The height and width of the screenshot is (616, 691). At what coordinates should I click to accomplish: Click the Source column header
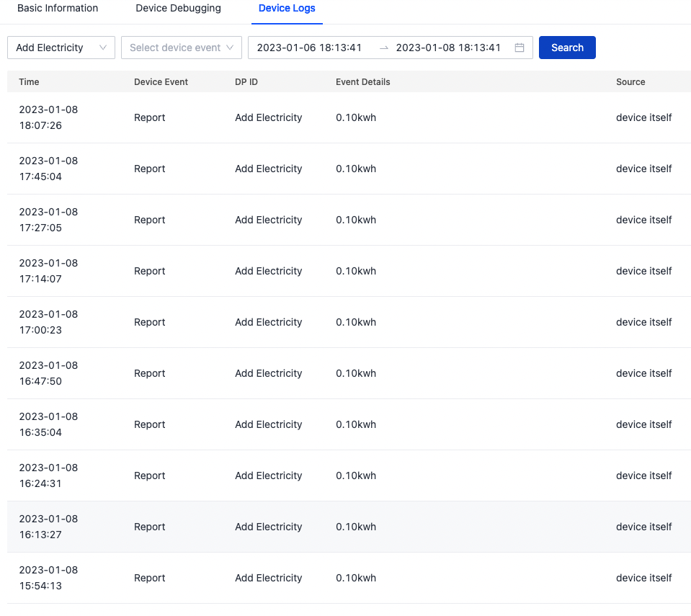pos(630,82)
